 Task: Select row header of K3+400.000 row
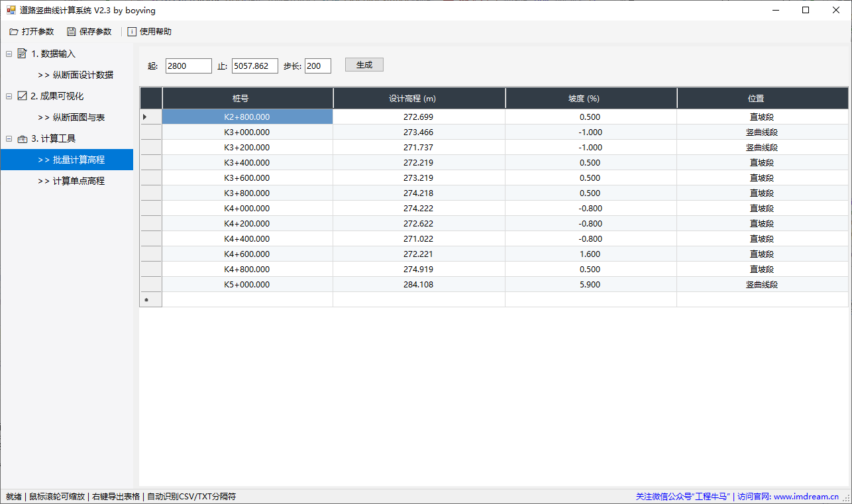pos(150,162)
